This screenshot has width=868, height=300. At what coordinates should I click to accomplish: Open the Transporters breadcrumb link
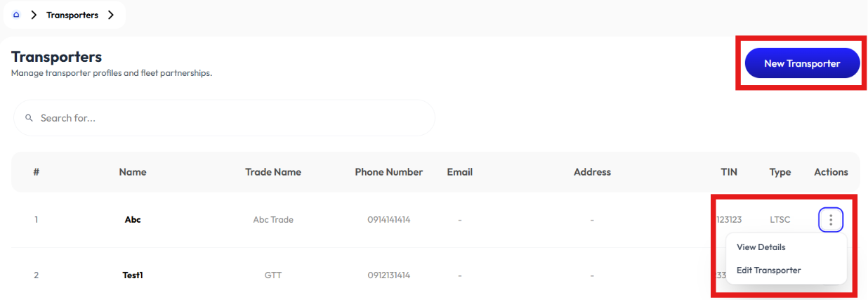point(72,15)
